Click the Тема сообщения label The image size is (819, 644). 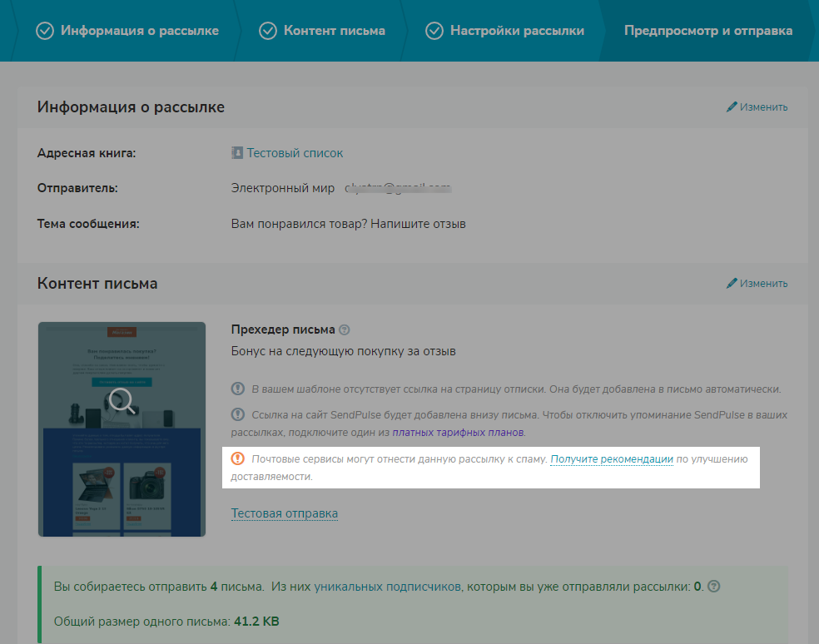pyautogui.click(x=88, y=224)
